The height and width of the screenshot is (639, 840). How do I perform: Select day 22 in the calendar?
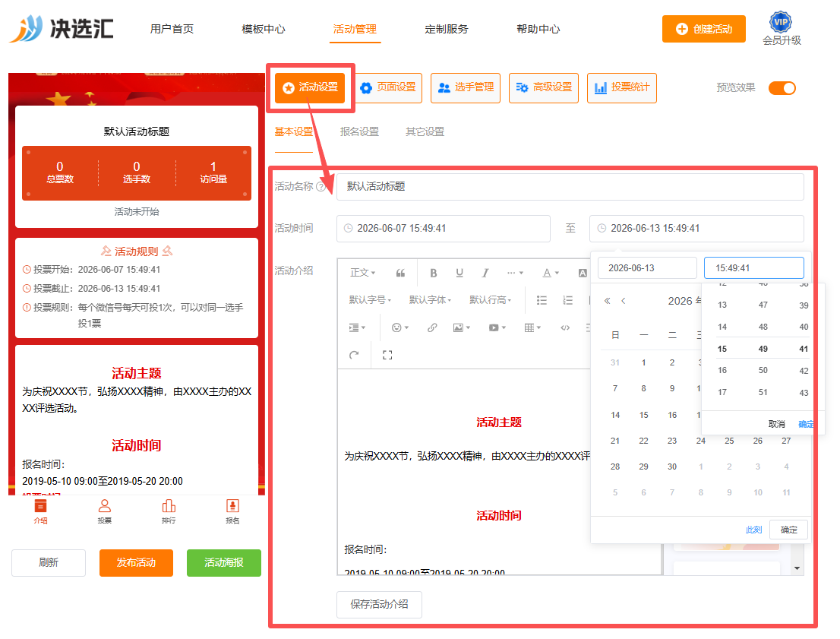click(x=643, y=441)
